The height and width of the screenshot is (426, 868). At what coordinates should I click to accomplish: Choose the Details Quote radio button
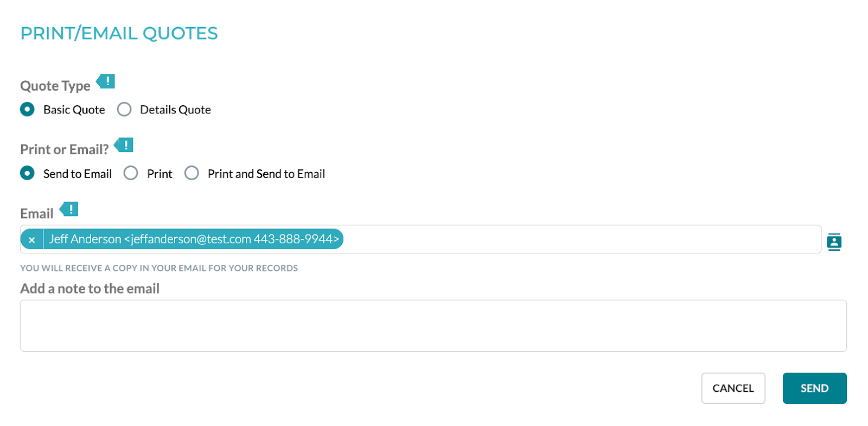click(x=124, y=110)
